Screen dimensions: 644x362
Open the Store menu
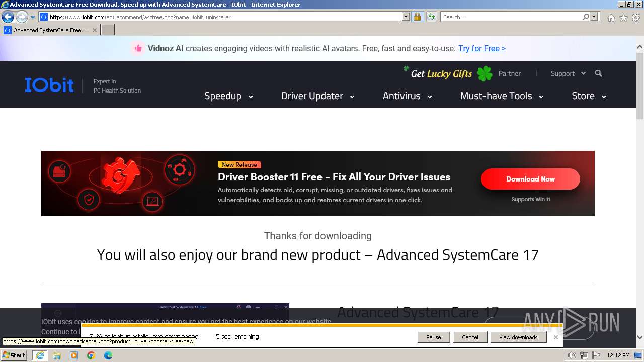pyautogui.click(x=589, y=96)
